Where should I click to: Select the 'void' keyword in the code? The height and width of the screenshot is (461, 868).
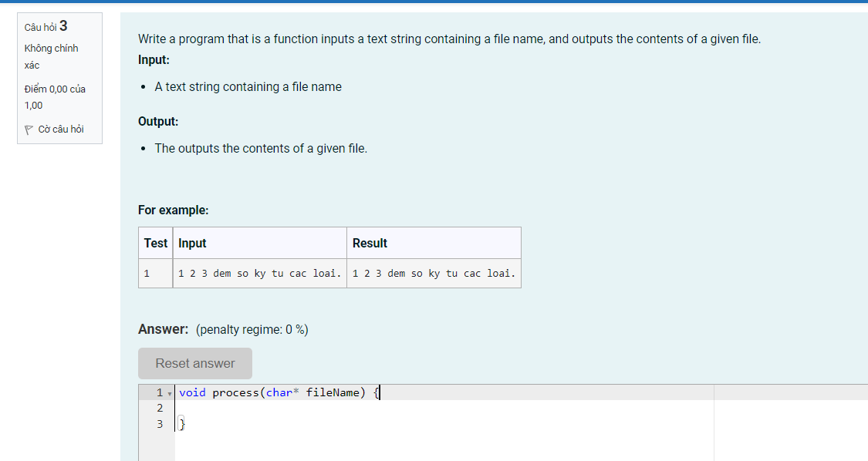click(191, 392)
